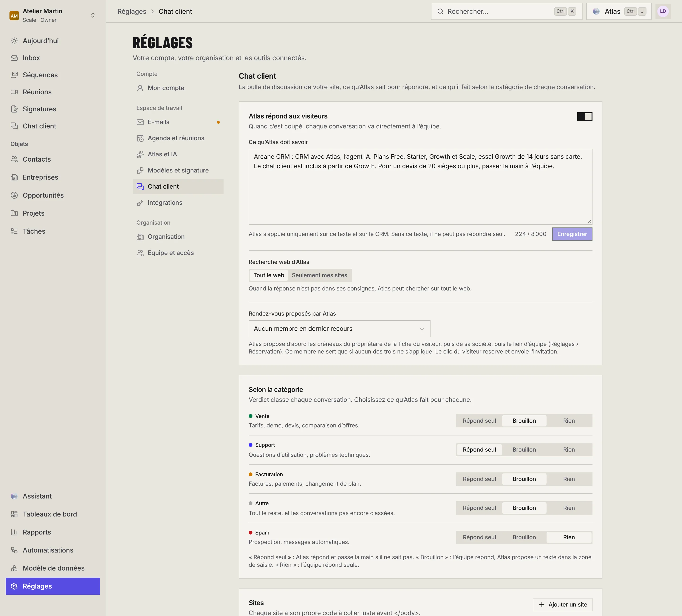The height and width of the screenshot is (616, 682).
Task: Select the Seulement mes sites tab
Action: click(319, 275)
